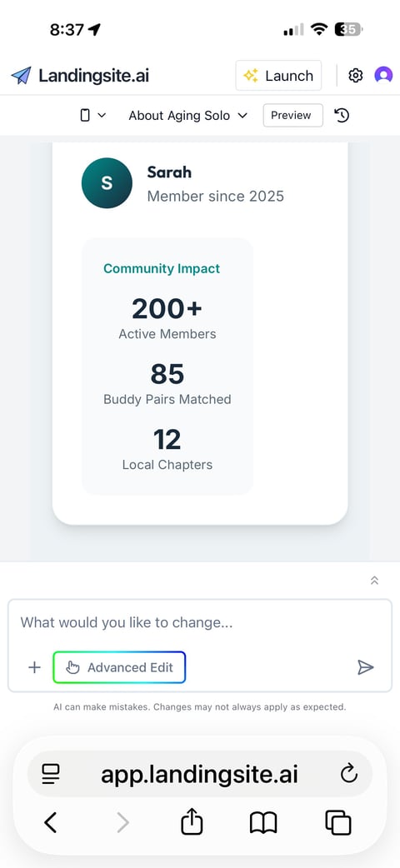Focus the 'What would you like to change' field
The image size is (400, 868).
pyautogui.click(x=199, y=622)
